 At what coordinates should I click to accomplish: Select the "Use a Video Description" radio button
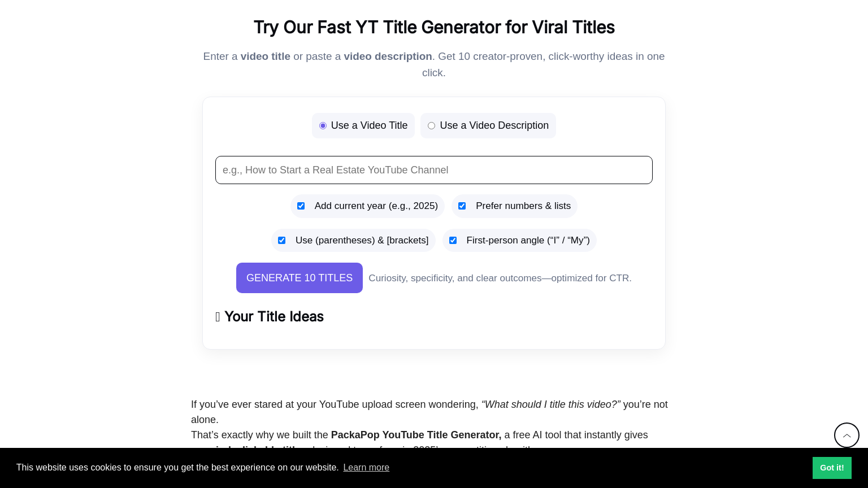[431, 125]
